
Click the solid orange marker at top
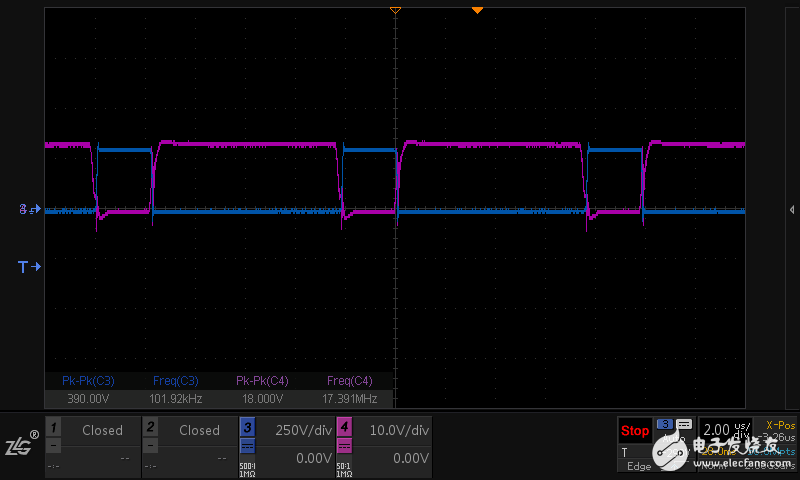[x=477, y=10]
